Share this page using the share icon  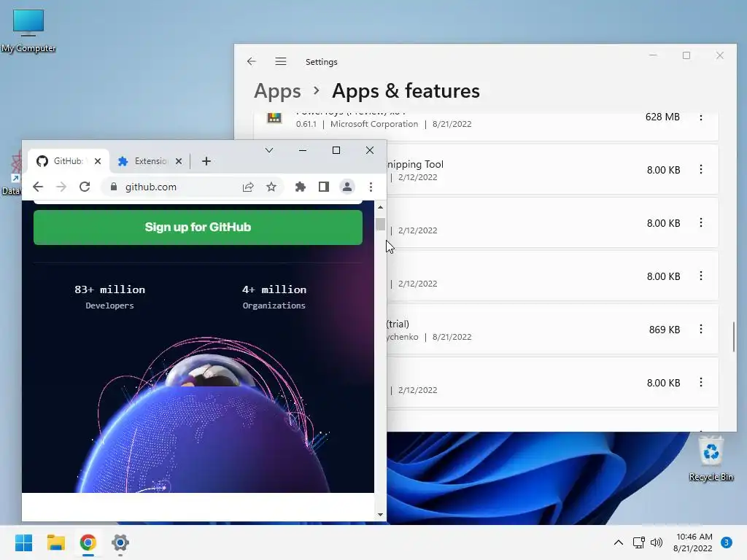(248, 187)
